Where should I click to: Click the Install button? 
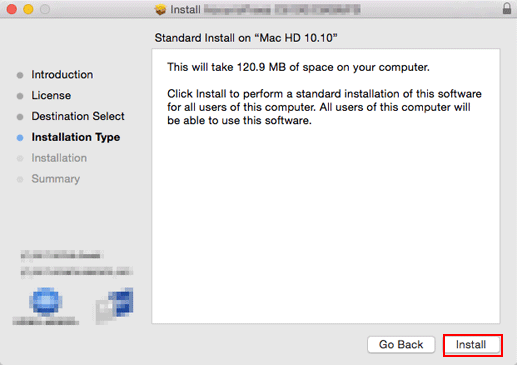pos(473,345)
